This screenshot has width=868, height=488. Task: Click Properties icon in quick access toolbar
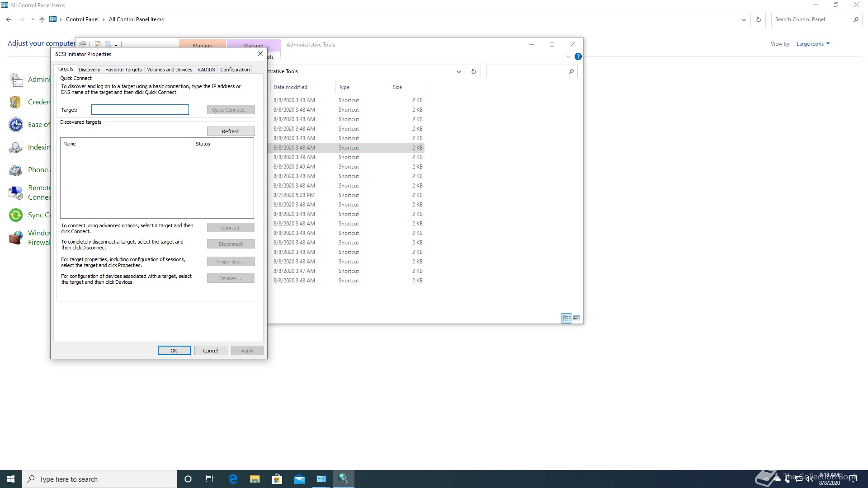coord(98,44)
